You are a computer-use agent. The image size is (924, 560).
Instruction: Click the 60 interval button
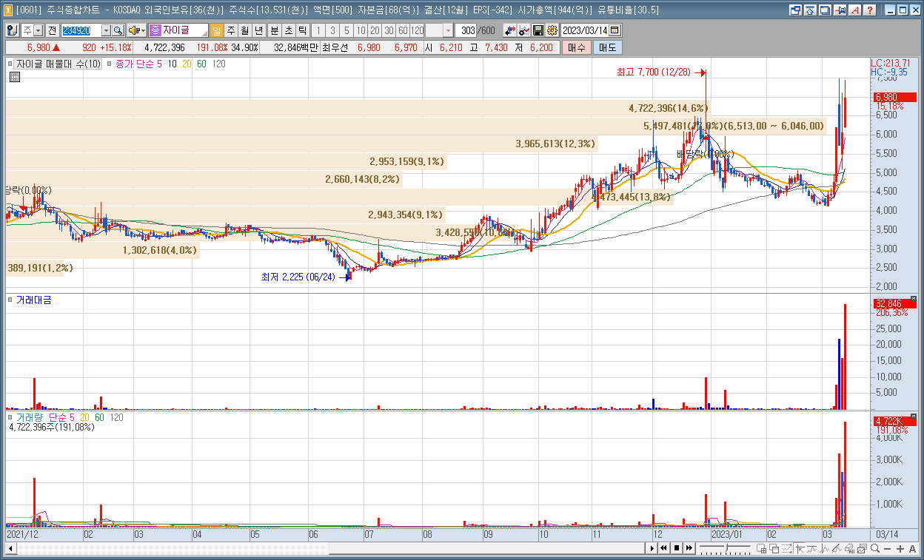pos(403,30)
